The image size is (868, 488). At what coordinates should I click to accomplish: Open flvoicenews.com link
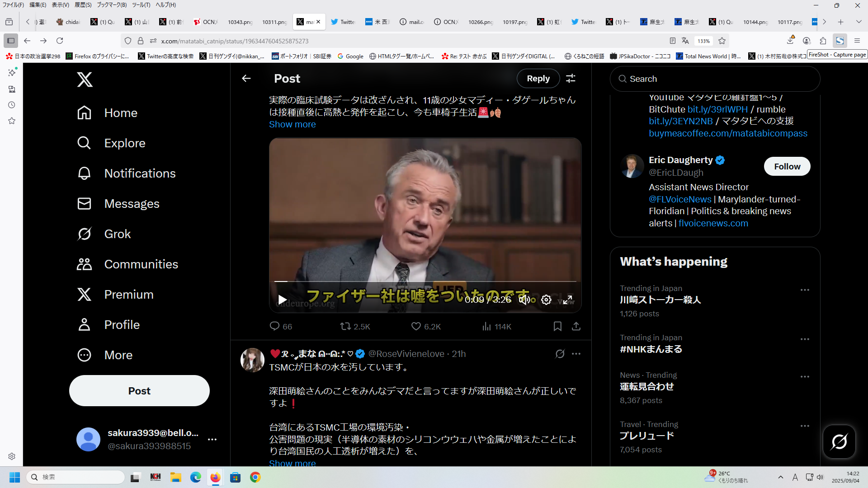713,223
